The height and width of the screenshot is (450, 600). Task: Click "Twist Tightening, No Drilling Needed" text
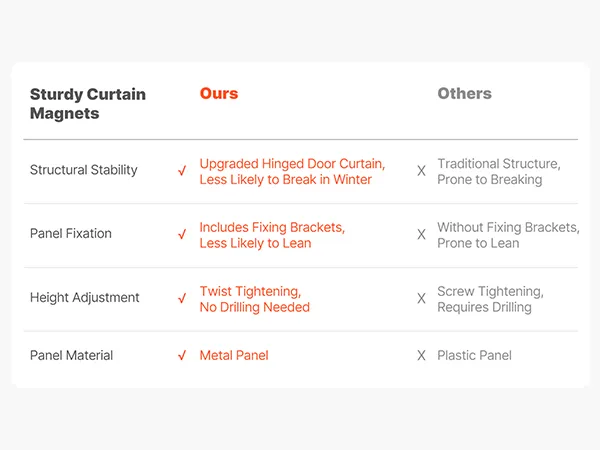point(254,299)
